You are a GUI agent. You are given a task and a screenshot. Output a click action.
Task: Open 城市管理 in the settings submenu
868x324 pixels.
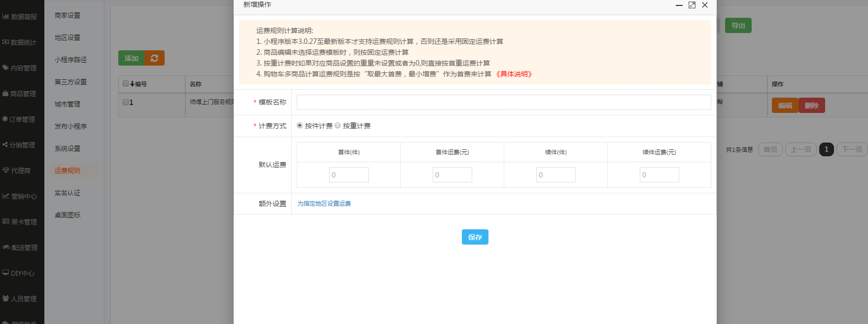(68, 104)
